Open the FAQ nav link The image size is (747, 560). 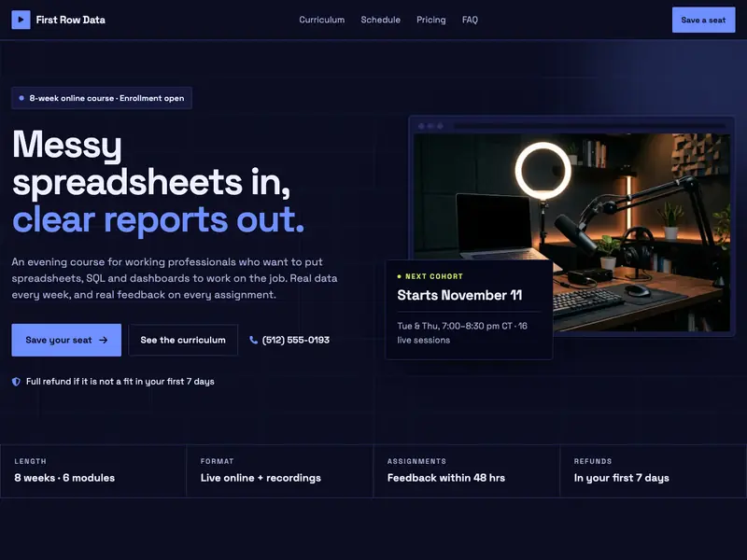coord(470,20)
